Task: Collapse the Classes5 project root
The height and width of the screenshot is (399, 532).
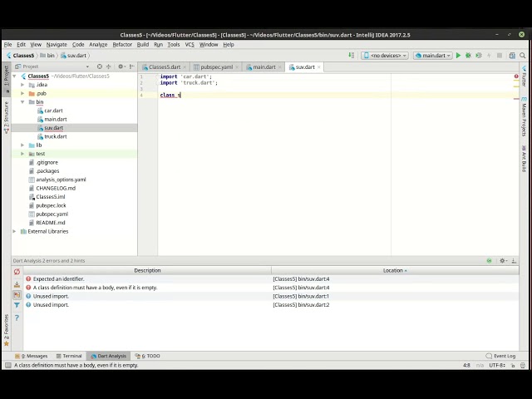Action: 14,76
